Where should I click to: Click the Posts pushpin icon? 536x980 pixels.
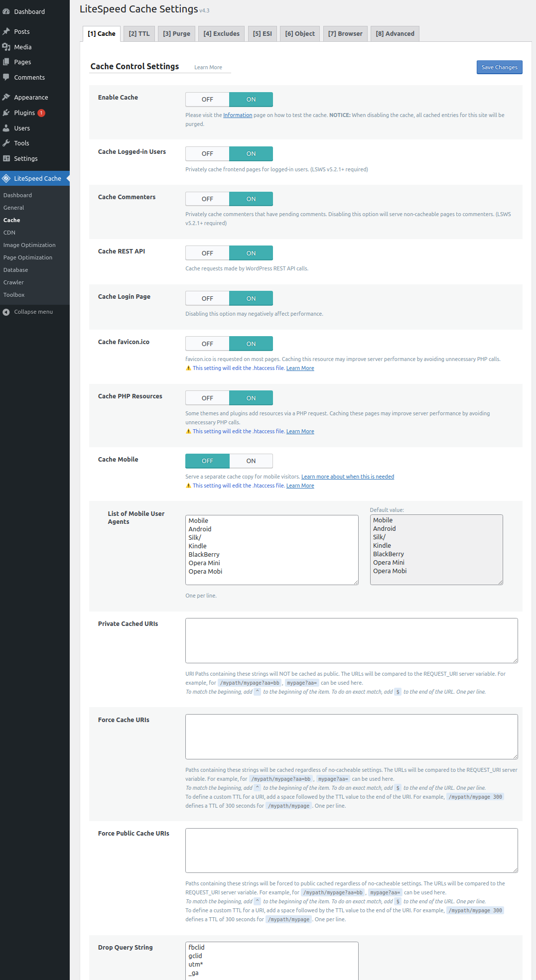click(6, 31)
